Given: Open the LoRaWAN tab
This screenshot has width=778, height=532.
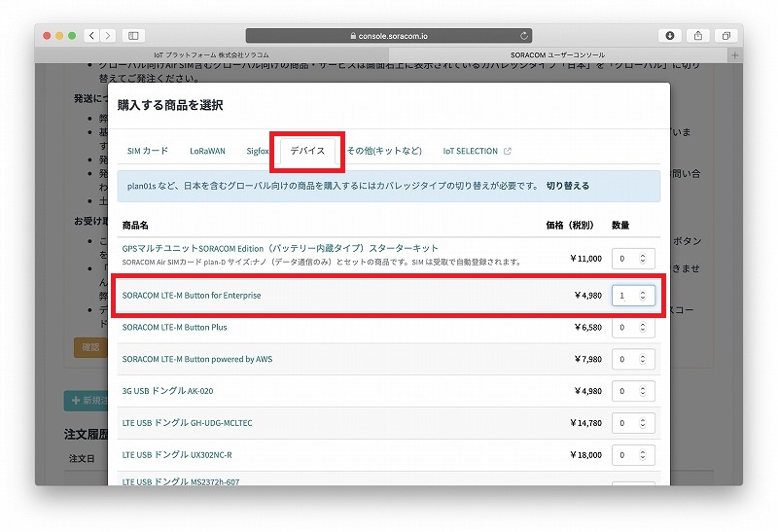Looking at the screenshot, I should (x=207, y=151).
